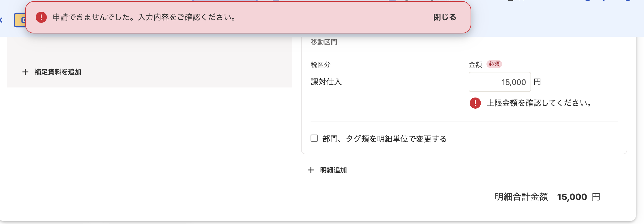Click the red error icon in the banner
644x224 pixels.
click(x=41, y=17)
